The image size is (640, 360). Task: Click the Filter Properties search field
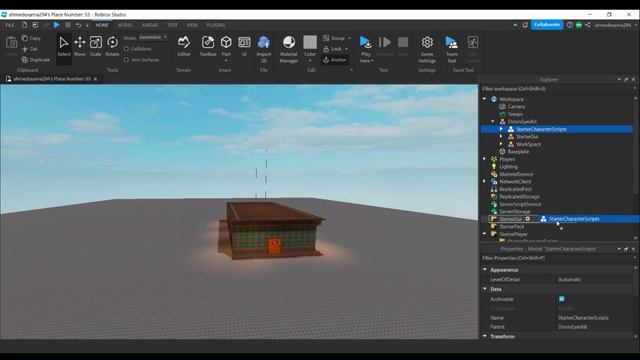(557, 258)
